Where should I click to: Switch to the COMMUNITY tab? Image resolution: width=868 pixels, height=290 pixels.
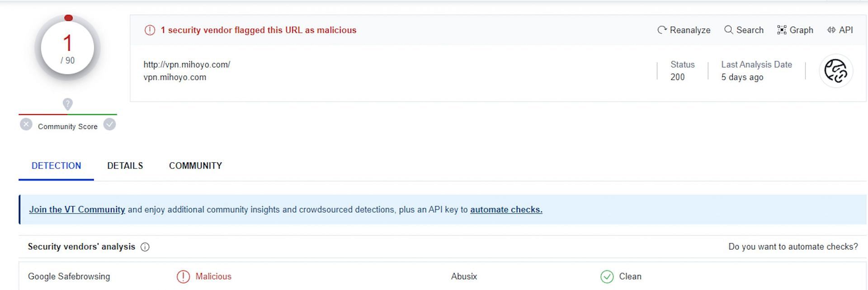point(195,166)
